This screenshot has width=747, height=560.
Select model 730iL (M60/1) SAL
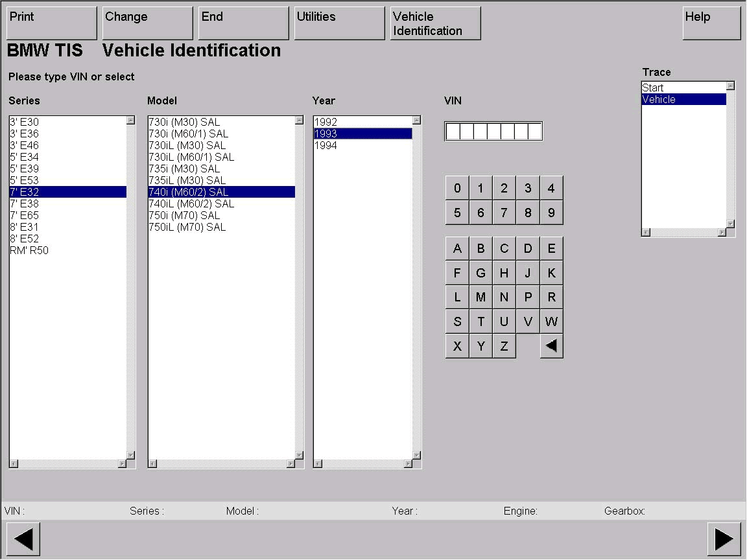222,157
